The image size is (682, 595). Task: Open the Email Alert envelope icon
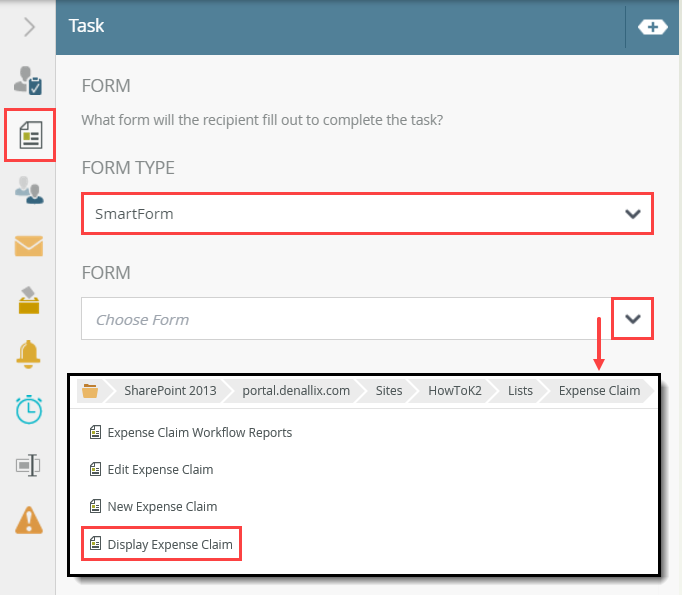click(x=28, y=245)
